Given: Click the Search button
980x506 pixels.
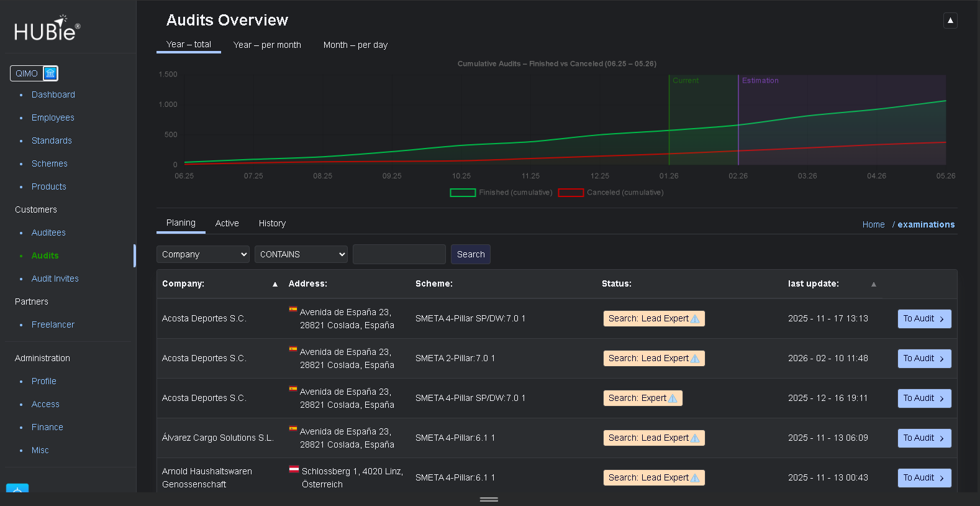Looking at the screenshot, I should (470, 254).
